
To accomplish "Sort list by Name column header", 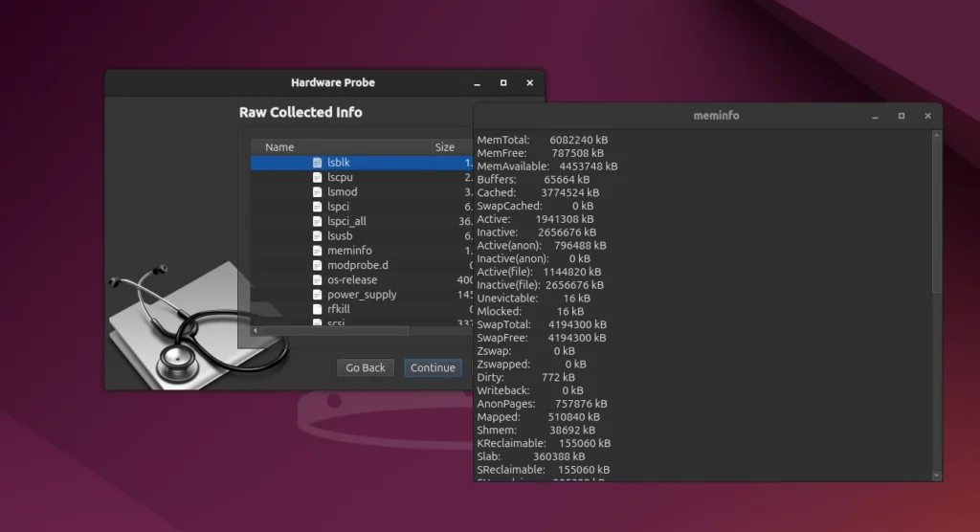I will (279, 147).
